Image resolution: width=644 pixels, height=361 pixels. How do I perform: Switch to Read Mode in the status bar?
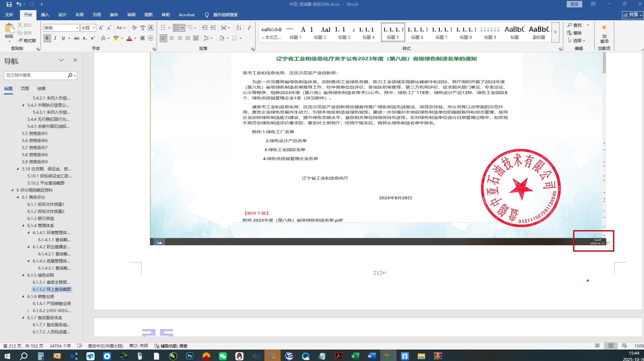(x=597, y=346)
